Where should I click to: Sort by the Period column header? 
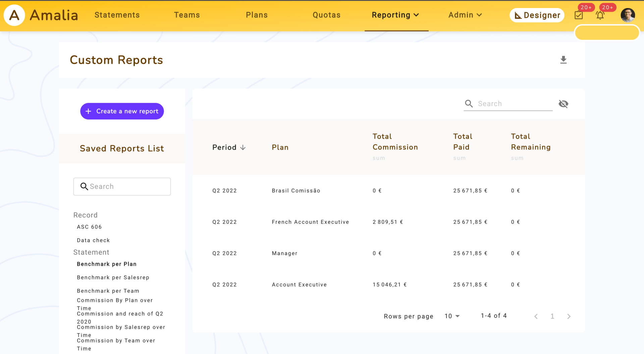pos(224,147)
